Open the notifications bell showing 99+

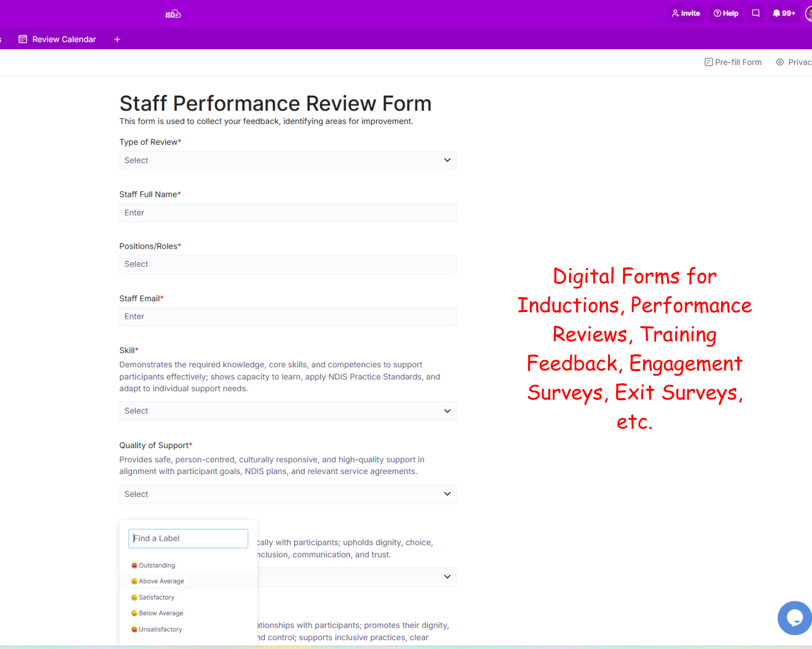[x=784, y=13]
